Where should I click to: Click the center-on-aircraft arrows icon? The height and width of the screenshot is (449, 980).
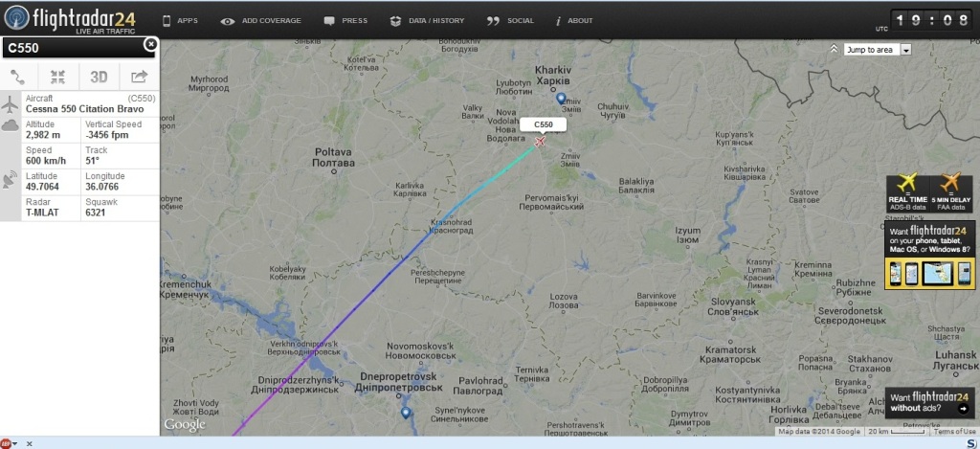click(58, 77)
